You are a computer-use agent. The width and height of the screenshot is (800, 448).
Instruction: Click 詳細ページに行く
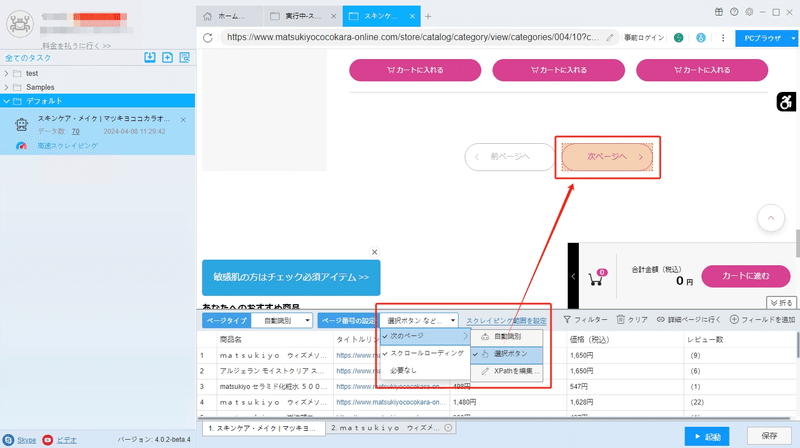[689, 319]
